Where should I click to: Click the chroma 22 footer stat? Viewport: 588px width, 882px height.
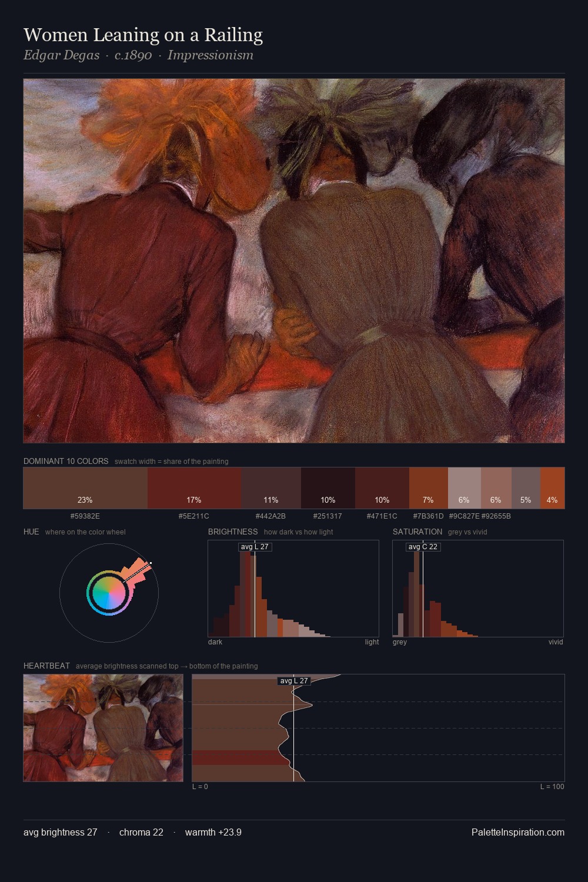coord(141,832)
